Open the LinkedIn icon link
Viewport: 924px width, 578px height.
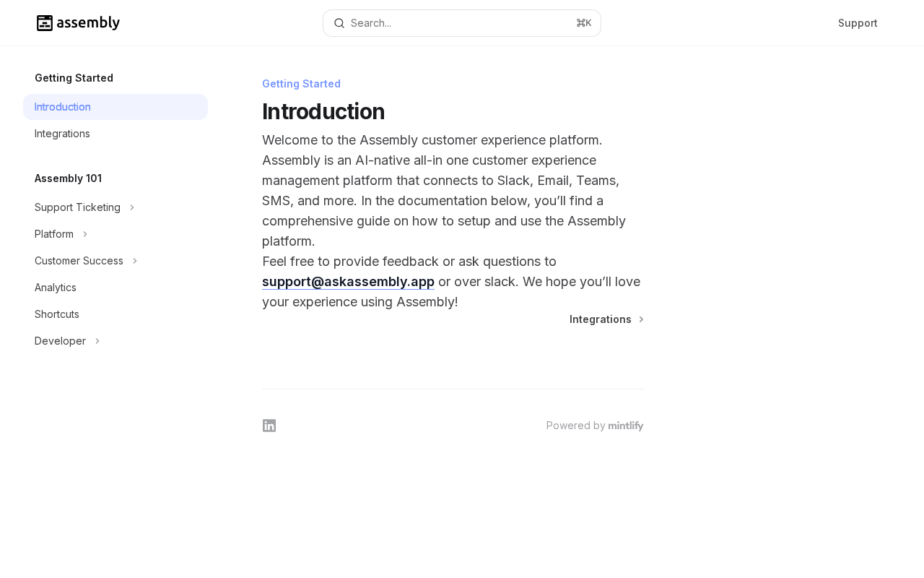click(269, 426)
